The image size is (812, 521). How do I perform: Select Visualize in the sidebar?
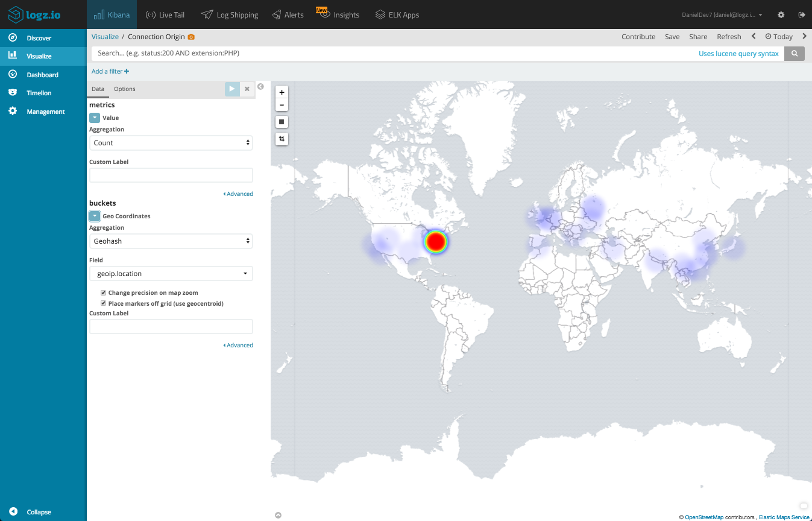click(43, 56)
